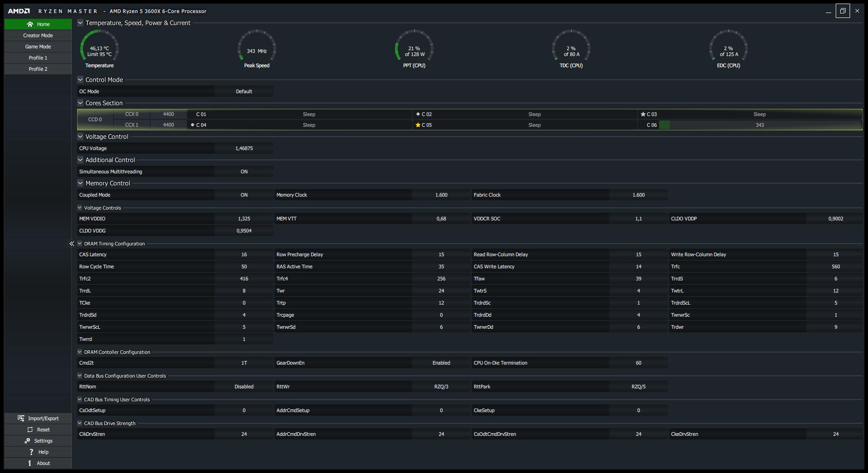Screen dimensions: 868x473
Task: Click the CLDO VDDP value 0,9002
Action: click(836, 219)
